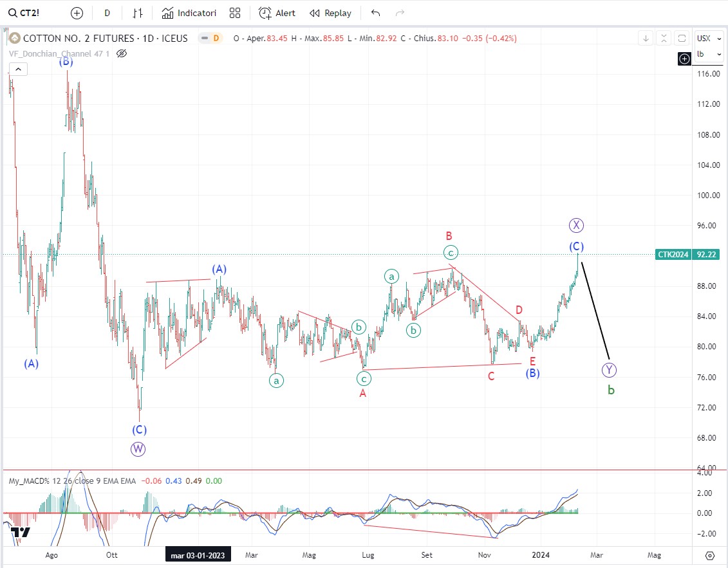The height and width of the screenshot is (568, 728).
Task: Move pane down arrow button
Action: click(646, 38)
